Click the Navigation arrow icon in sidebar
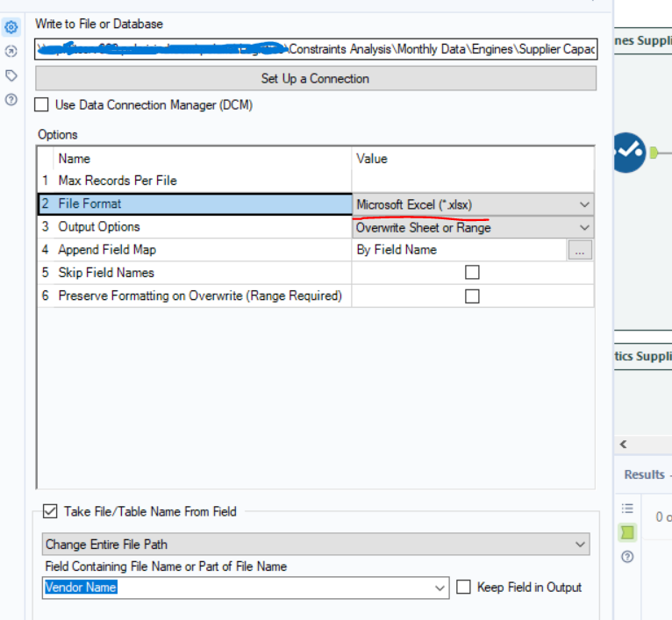 (11, 52)
